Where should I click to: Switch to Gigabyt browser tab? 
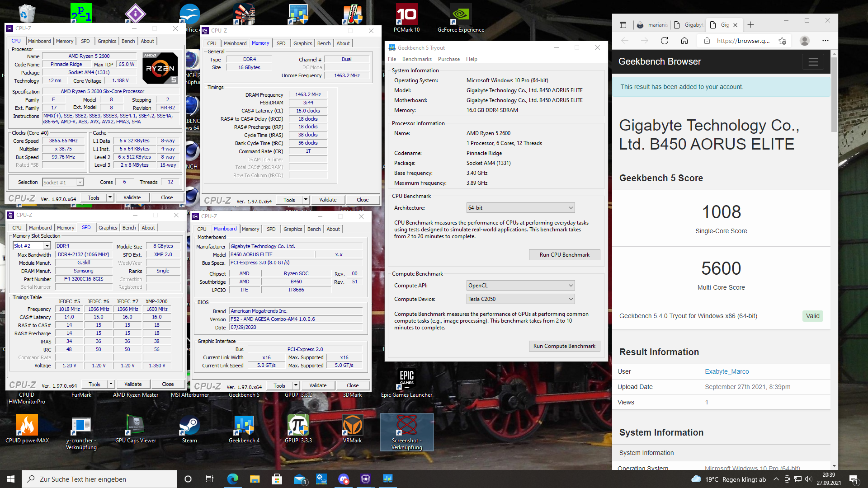pyautogui.click(x=689, y=25)
